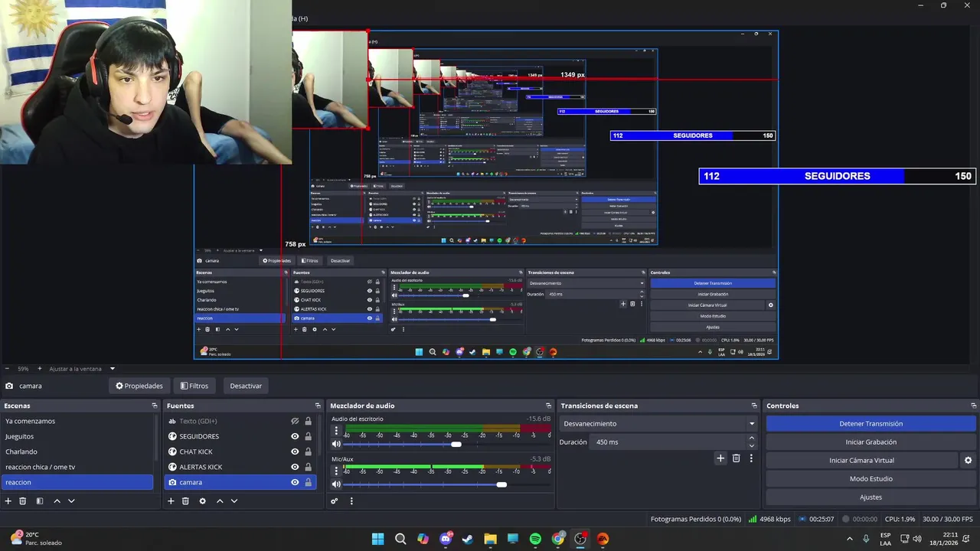The image size is (980, 551).
Task: Add a new scene with plus icon
Action: (x=8, y=501)
